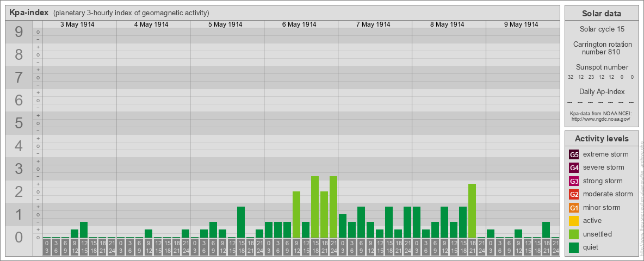This screenshot has height=261, width=644.
Task: Click the G4 severe storm badge
Action: (x=574, y=168)
